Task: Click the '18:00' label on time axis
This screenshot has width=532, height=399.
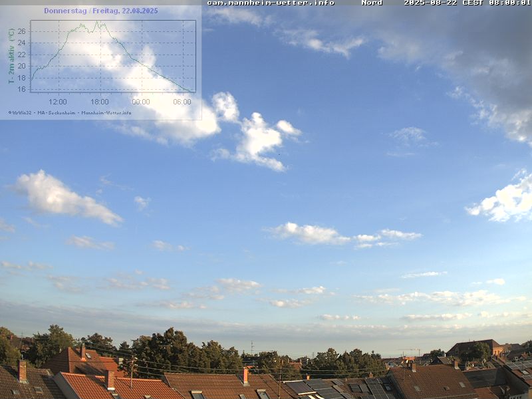Action: [99, 102]
